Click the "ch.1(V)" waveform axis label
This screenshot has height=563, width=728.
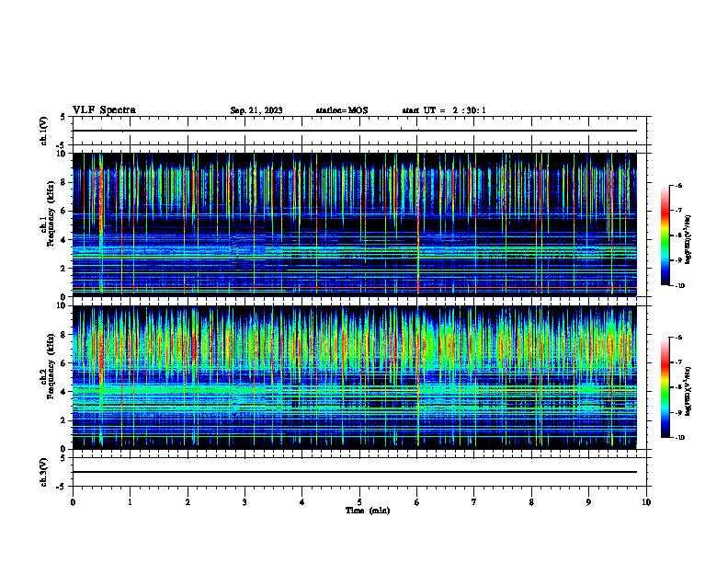tap(43, 131)
